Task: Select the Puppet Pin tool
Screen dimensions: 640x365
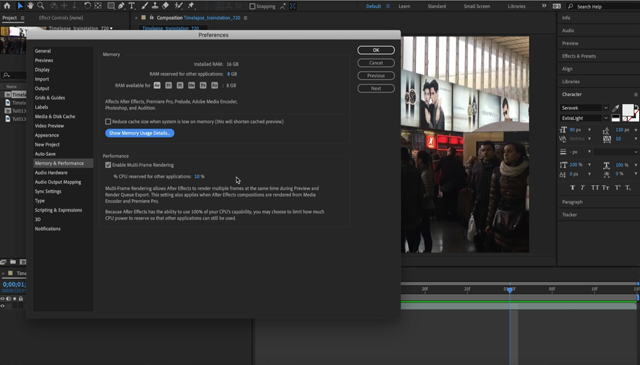Action: point(191,6)
